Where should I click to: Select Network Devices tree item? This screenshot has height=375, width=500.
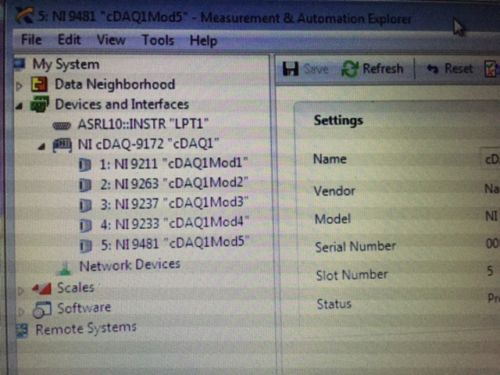(x=130, y=265)
